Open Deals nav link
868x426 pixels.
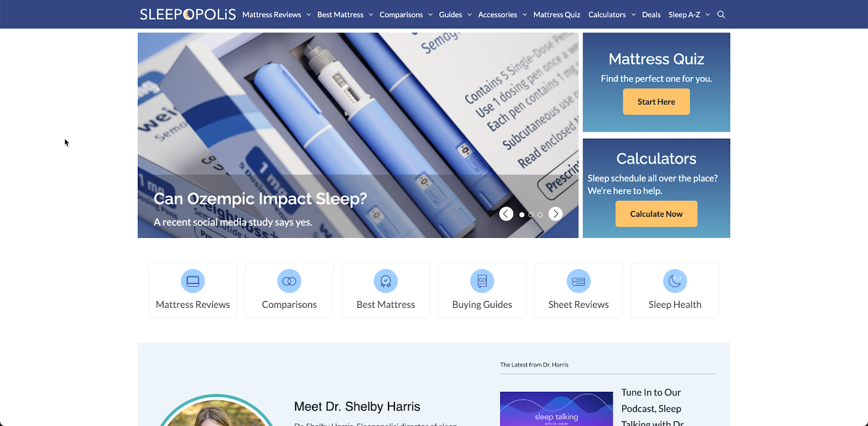(651, 15)
